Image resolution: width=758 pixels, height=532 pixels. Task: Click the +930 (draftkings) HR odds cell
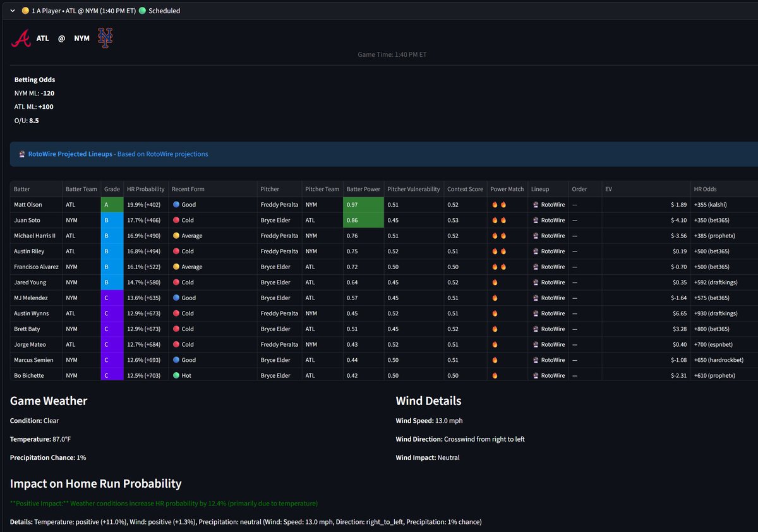tap(724, 313)
